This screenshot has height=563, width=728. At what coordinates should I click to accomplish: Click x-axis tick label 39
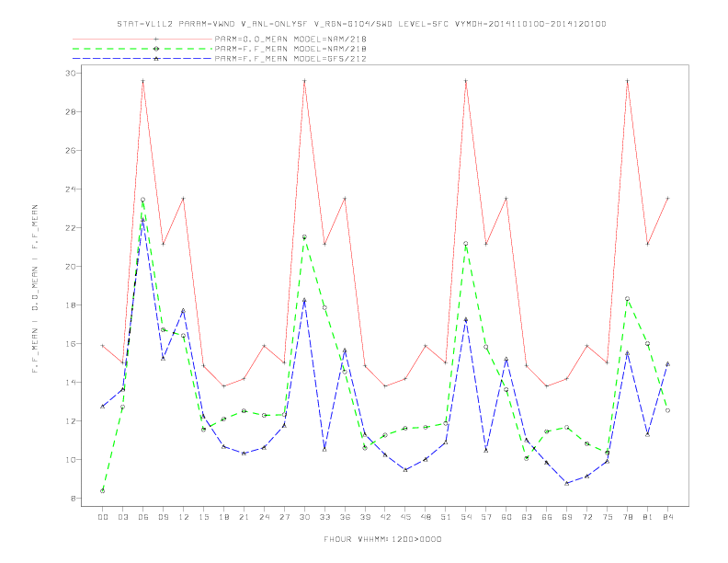point(365,517)
